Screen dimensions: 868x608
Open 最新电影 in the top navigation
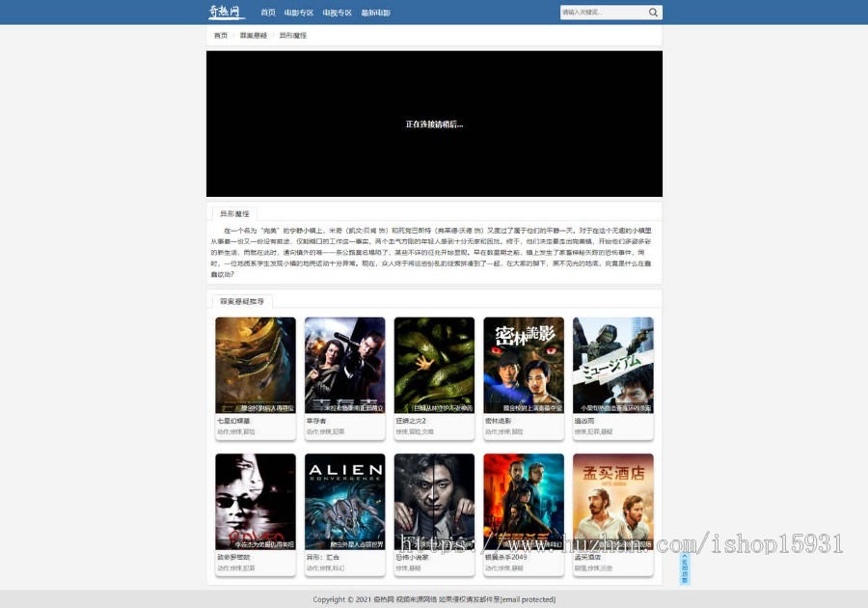[376, 13]
